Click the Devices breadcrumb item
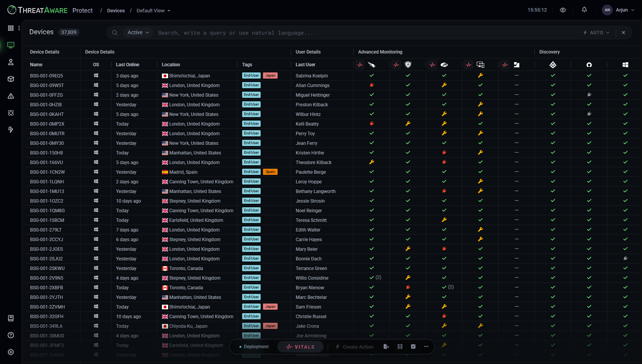The image size is (642, 364). pyautogui.click(x=116, y=11)
